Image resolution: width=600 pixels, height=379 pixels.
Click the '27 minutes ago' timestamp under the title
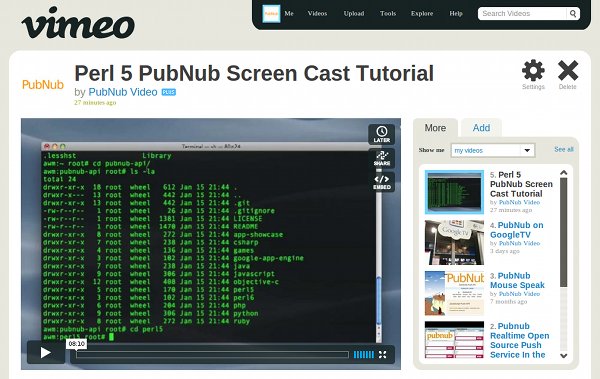tap(95, 103)
